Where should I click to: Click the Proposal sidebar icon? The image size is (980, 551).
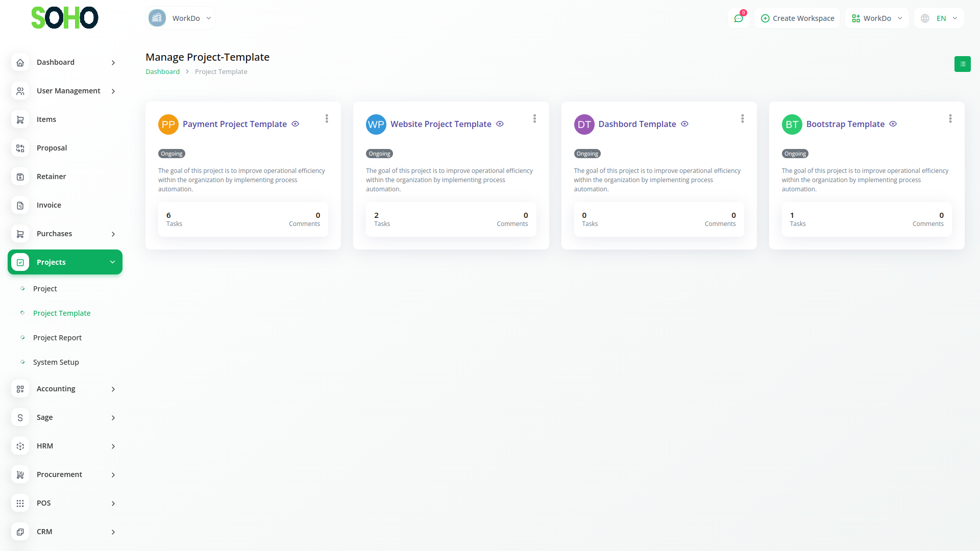(20, 148)
